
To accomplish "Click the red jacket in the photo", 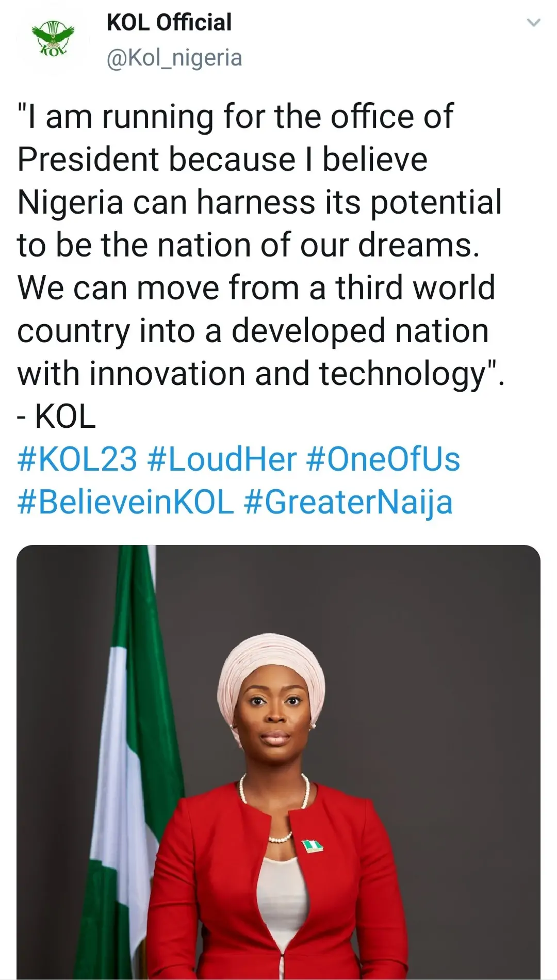I will point(206,903).
